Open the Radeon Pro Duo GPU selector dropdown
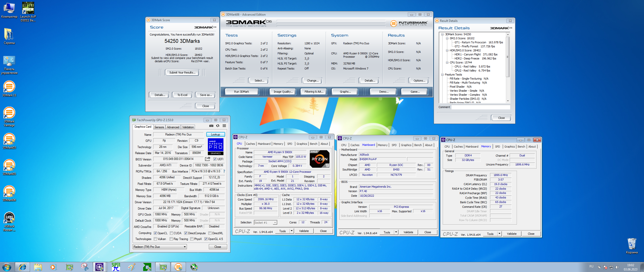 click(x=160, y=247)
